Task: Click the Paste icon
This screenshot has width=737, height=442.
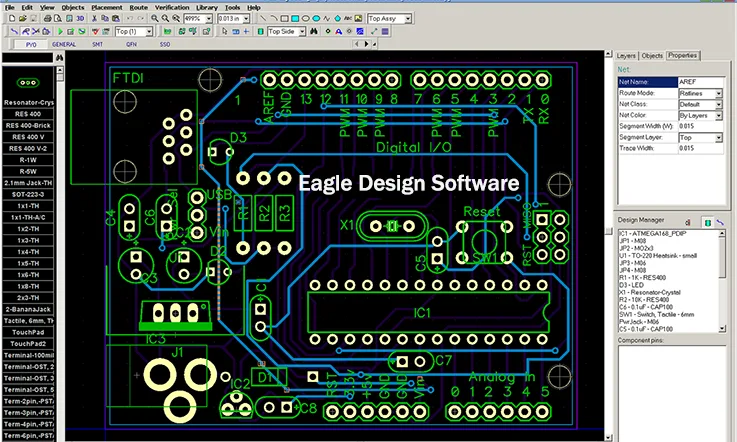Action: click(x=116, y=18)
